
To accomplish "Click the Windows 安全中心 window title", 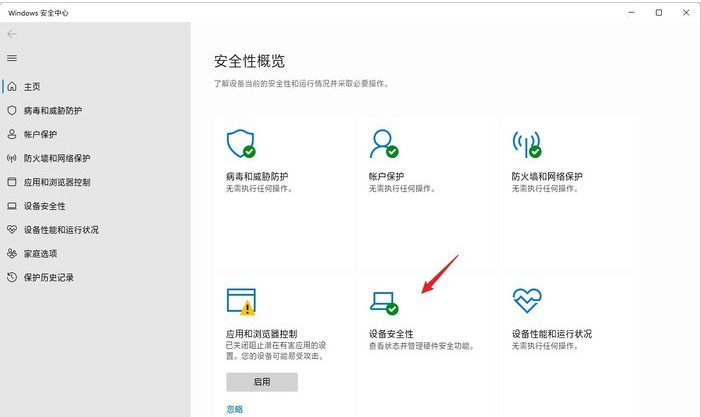I will [x=38, y=13].
